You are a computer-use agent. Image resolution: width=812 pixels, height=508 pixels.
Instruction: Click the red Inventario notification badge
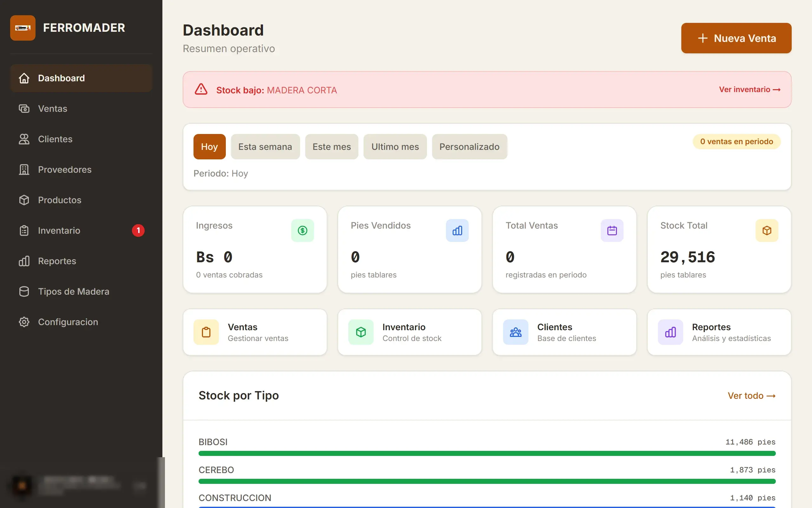138,231
